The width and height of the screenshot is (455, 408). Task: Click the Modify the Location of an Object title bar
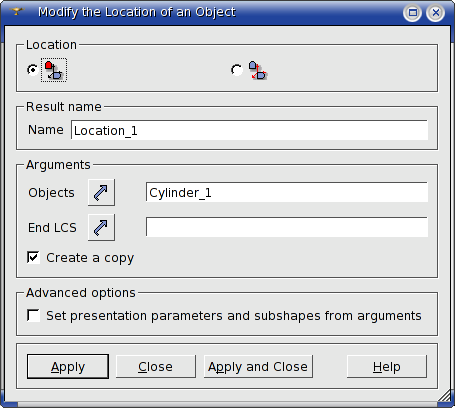pos(137,12)
